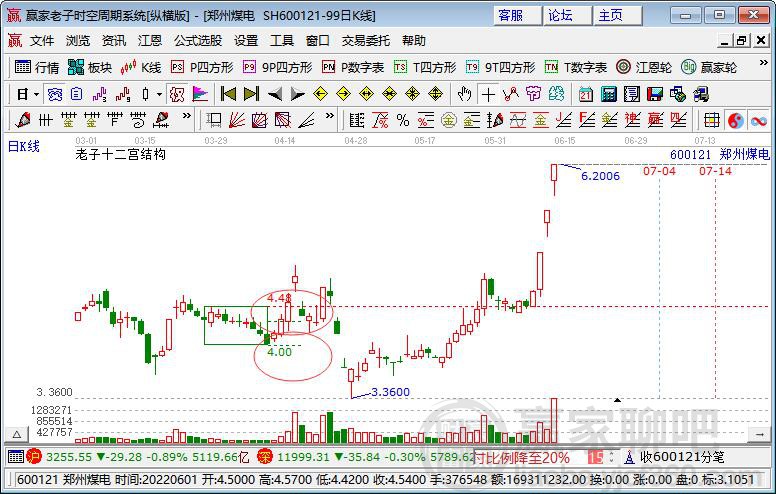The width and height of the screenshot is (776, 494).
Task: Click the 深 Shenzhen index badge
Action: pos(265,456)
